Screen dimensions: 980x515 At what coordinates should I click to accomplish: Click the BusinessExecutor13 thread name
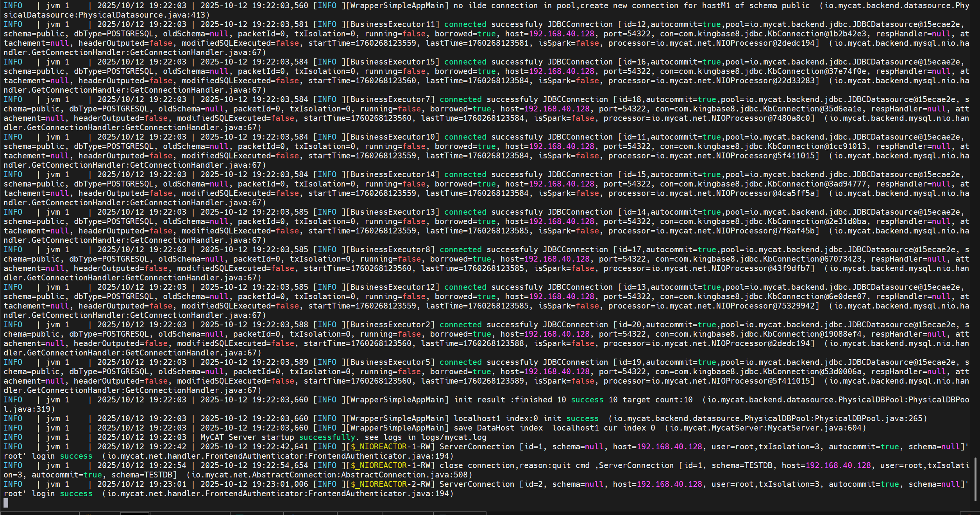(x=392, y=212)
